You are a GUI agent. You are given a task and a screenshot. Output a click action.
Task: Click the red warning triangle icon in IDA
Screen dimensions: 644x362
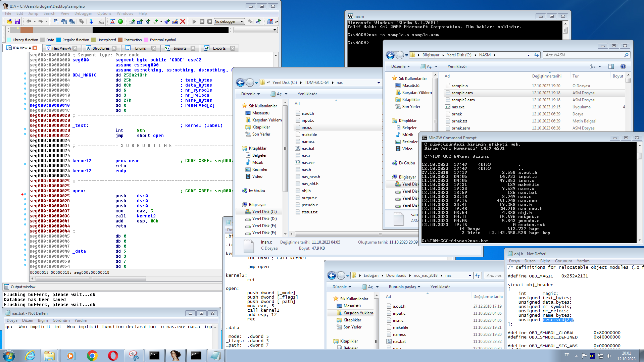[113, 21]
